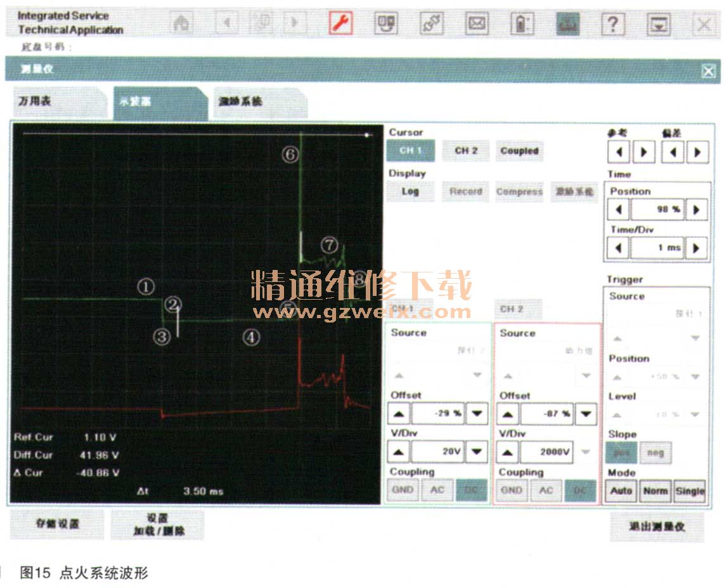Set CH 2 coupling to AC
This screenshot has height=588, width=724.
(x=546, y=490)
